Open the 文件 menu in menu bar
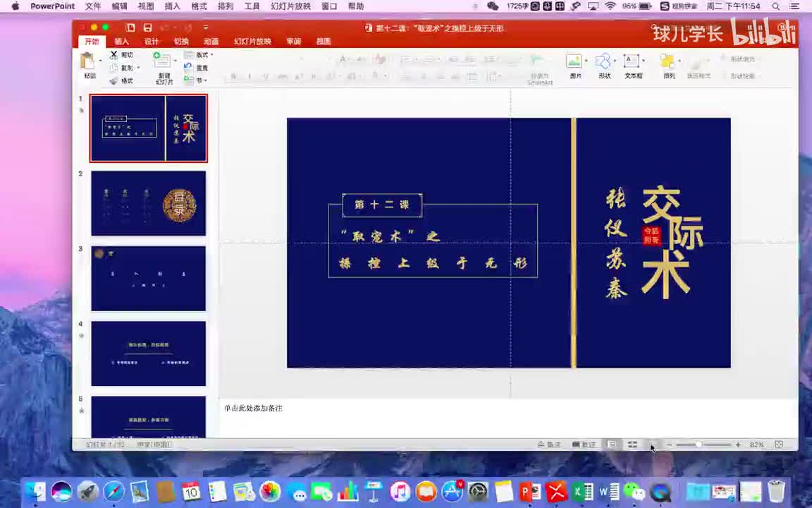 tap(93, 6)
